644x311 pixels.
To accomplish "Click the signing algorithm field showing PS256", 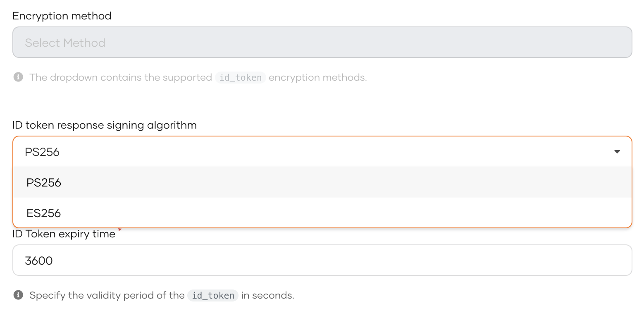I will [x=322, y=152].
